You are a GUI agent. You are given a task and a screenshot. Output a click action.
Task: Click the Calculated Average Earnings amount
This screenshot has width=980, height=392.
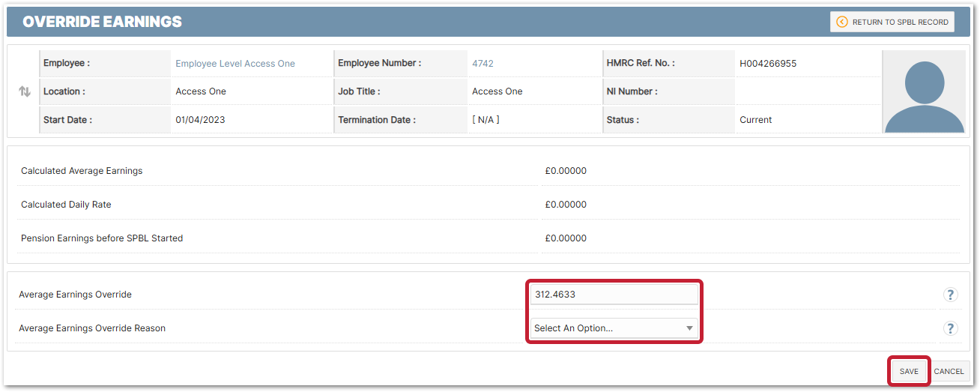point(566,171)
